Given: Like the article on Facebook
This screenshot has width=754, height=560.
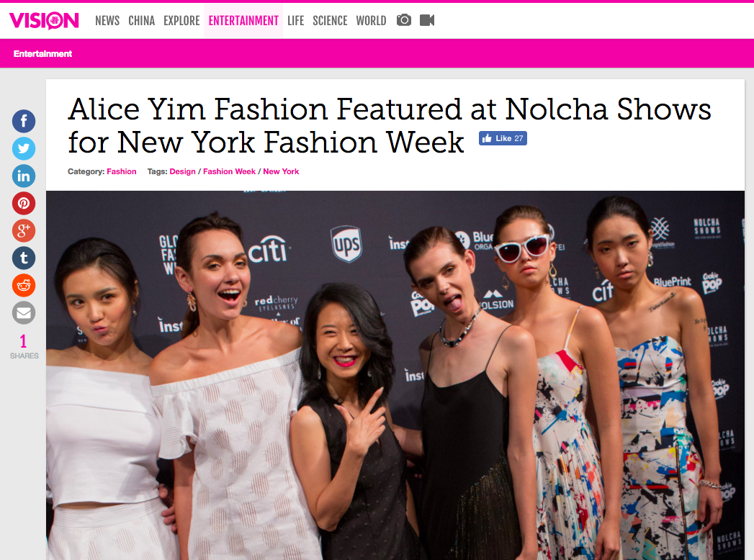Looking at the screenshot, I should (503, 138).
